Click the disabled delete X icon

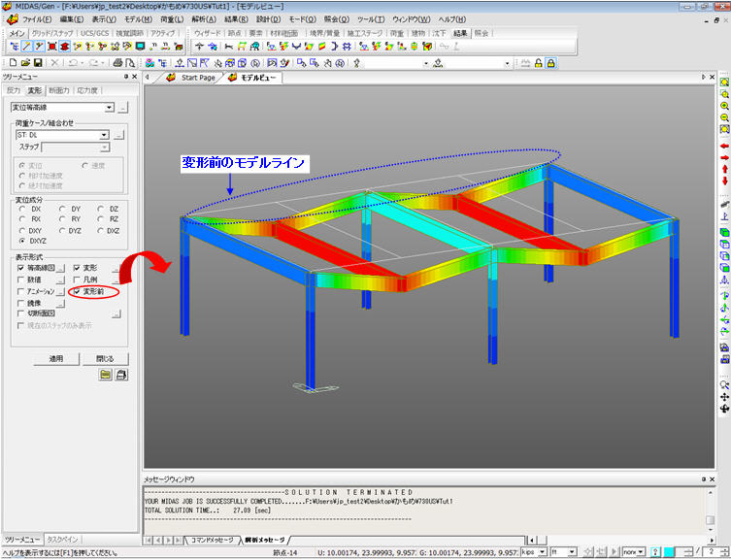pos(55,63)
